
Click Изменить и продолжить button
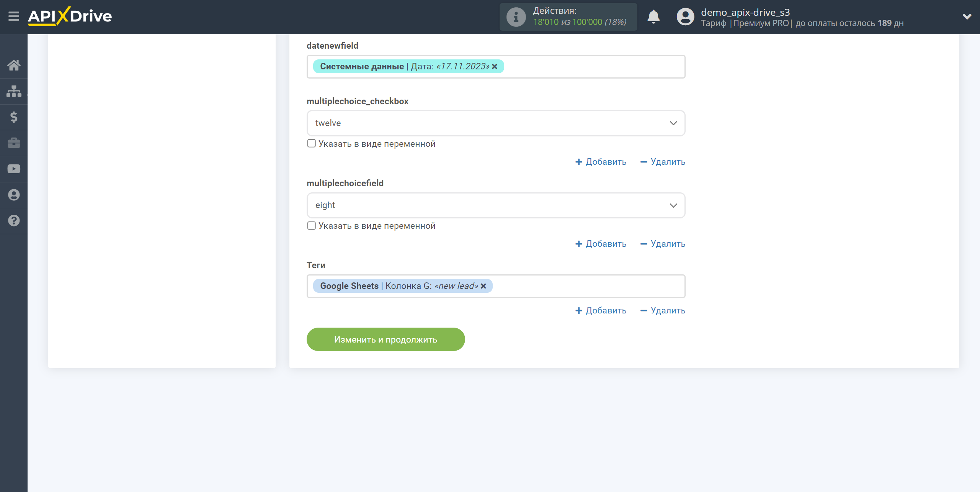tap(385, 339)
